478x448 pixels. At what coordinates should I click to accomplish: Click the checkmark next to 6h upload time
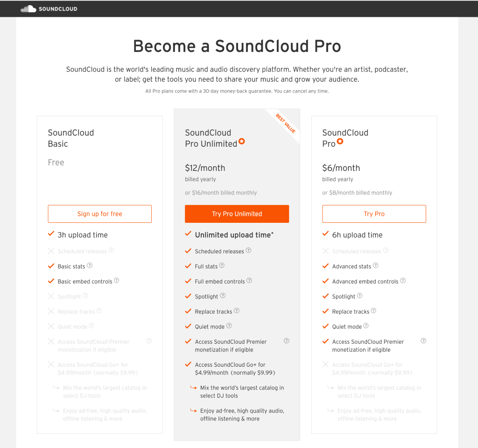coord(325,235)
